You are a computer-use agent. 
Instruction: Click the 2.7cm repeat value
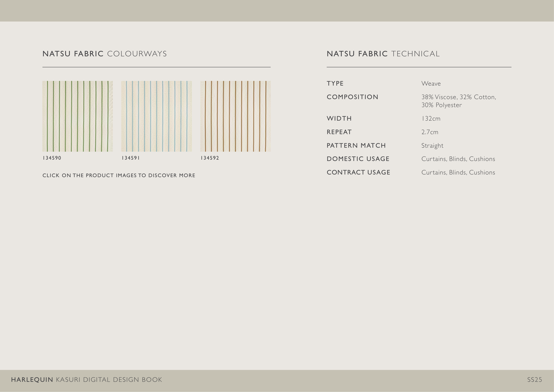tap(429, 132)
